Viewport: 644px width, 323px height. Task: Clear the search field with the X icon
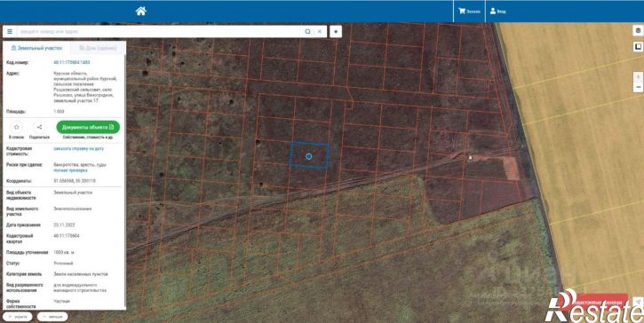[x=320, y=32]
